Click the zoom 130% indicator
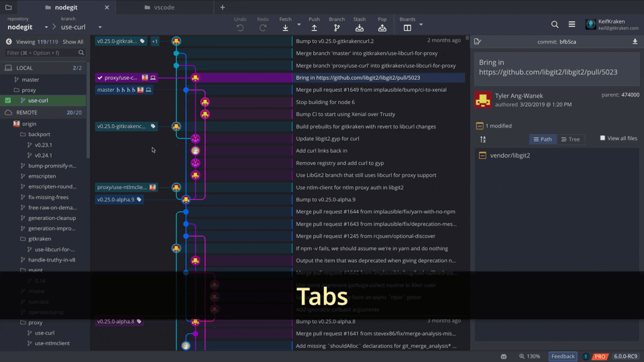 530,356
